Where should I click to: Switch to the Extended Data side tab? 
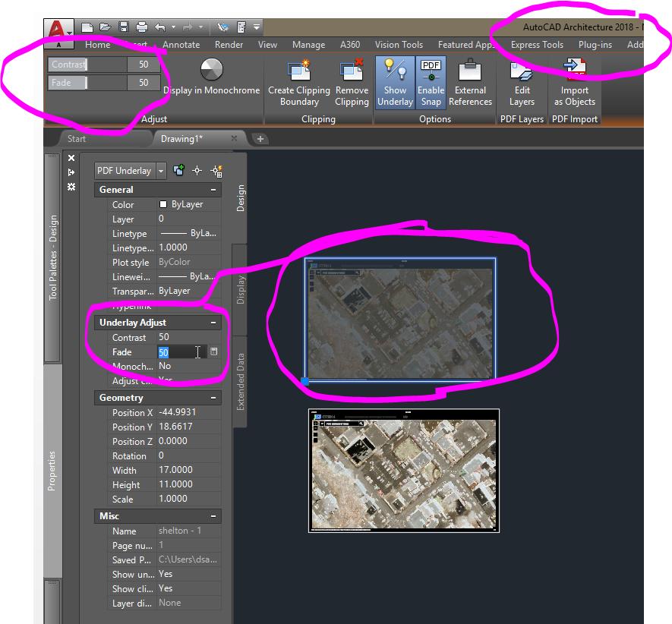point(241,382)
